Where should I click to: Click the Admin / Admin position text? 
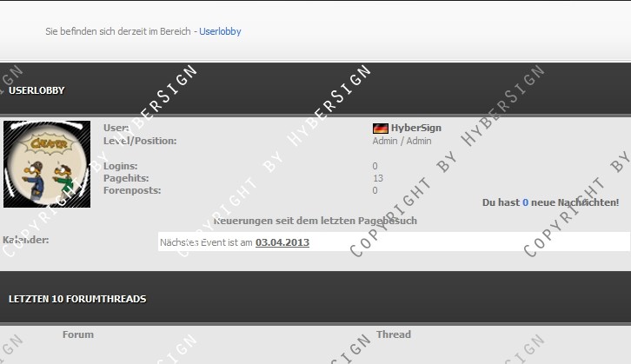tap(402, 141)
